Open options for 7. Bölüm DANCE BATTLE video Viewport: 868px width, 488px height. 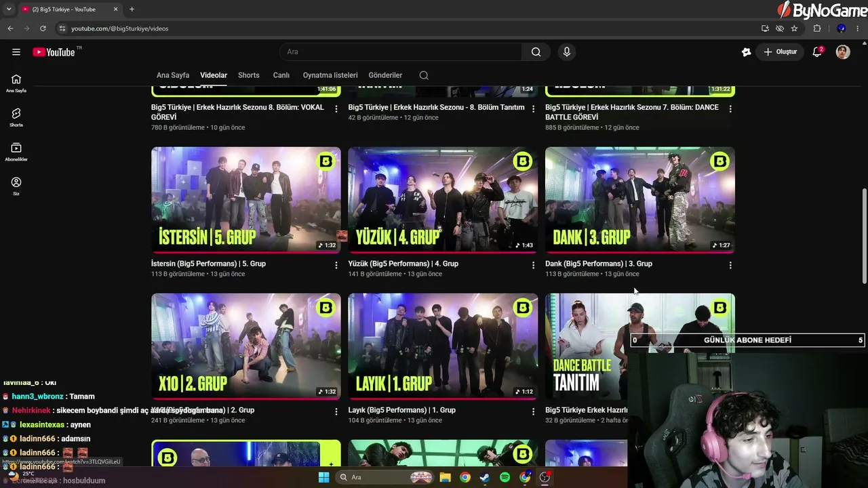[x=730, y=108]
